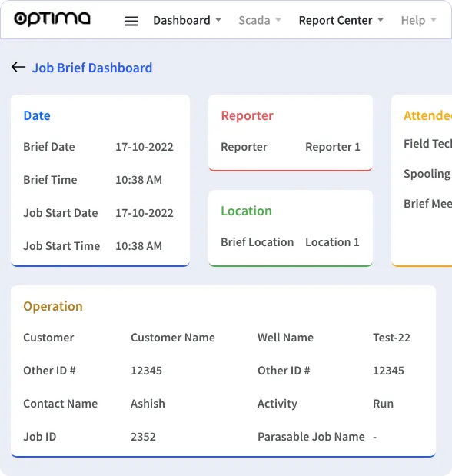Image resolution: width=452 pixels, height=476 pixels.
Task: Open the Dashboard menu item
Action: point(181,20)
